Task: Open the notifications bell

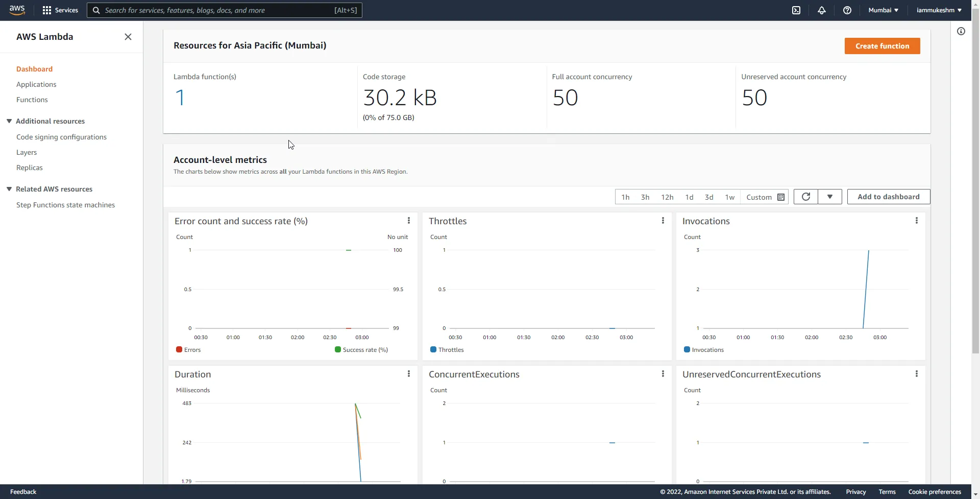Action: [x=822, y=10]
